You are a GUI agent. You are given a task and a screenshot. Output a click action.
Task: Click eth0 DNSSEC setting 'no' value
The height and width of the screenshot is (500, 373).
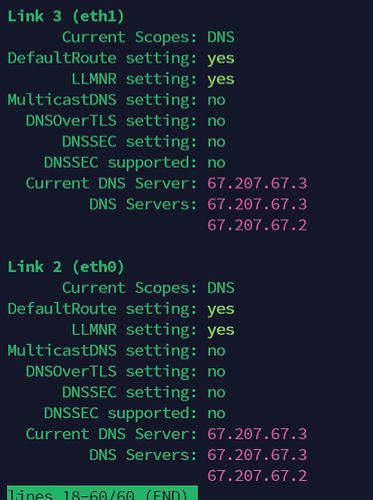coord(216,393)
